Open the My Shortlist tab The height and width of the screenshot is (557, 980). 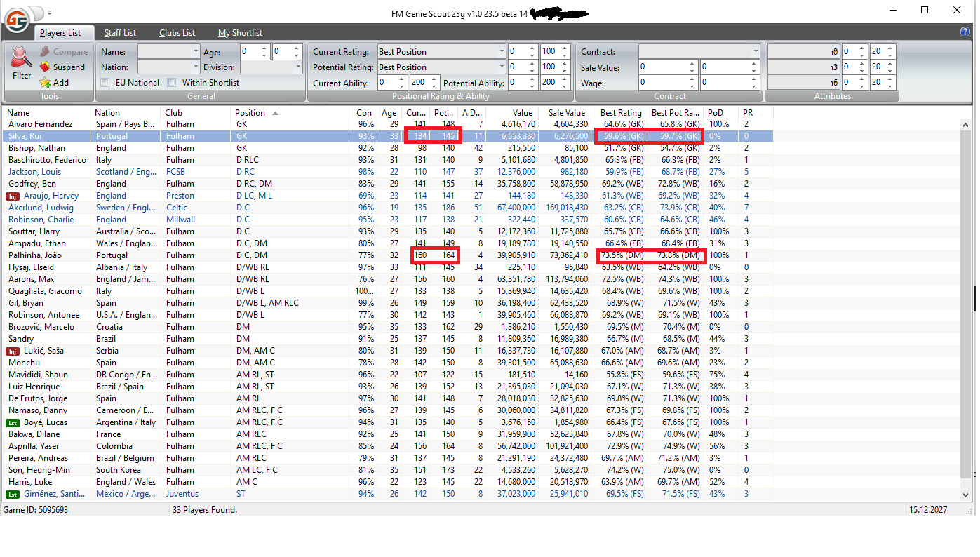click(x=240, y=33)
